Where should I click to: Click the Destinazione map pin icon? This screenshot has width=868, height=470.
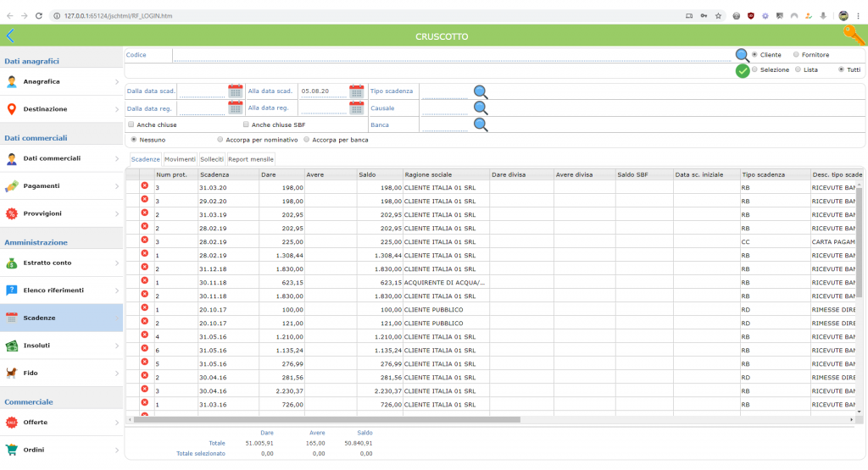(x=12, y=109)
